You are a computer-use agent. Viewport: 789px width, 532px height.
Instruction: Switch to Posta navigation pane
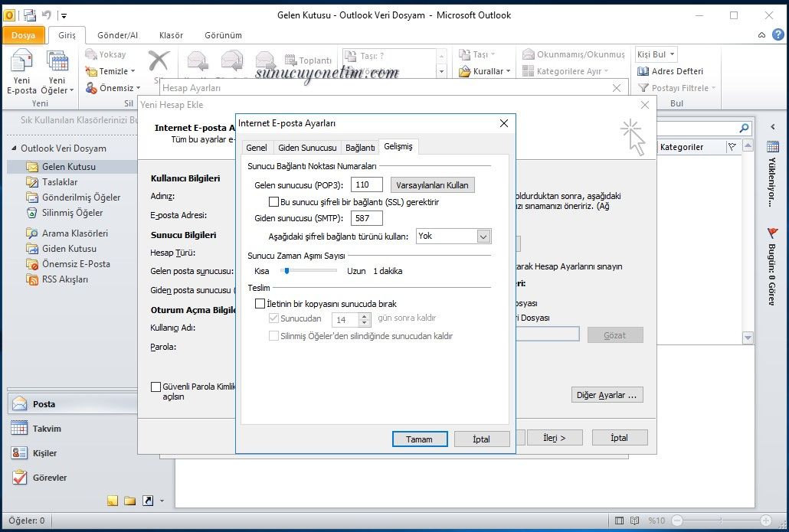click(73, 403)
